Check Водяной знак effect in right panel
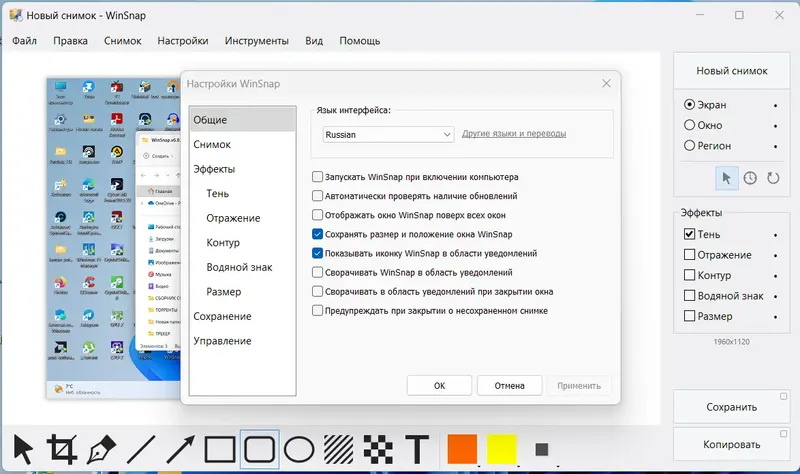 689,295
